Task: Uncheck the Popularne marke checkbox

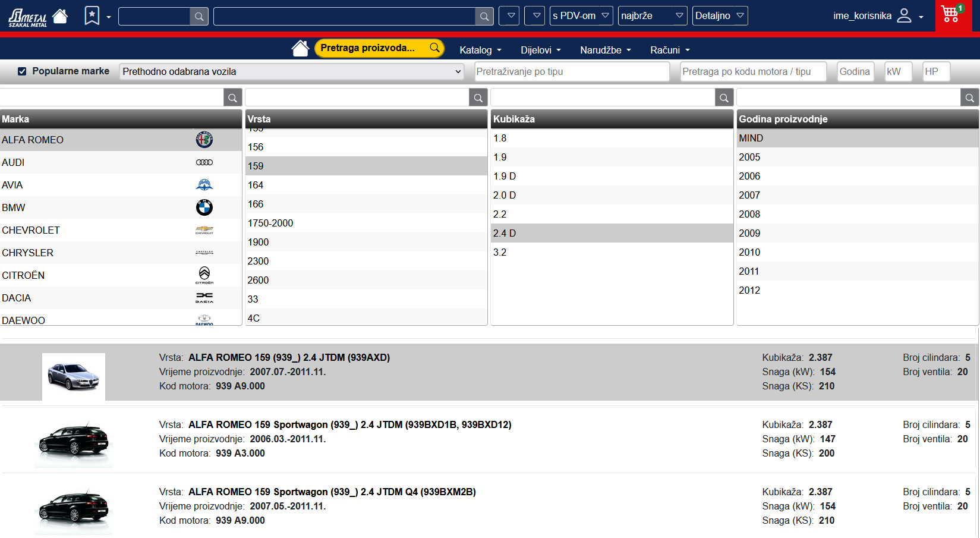Action: [x=22, y=71]
